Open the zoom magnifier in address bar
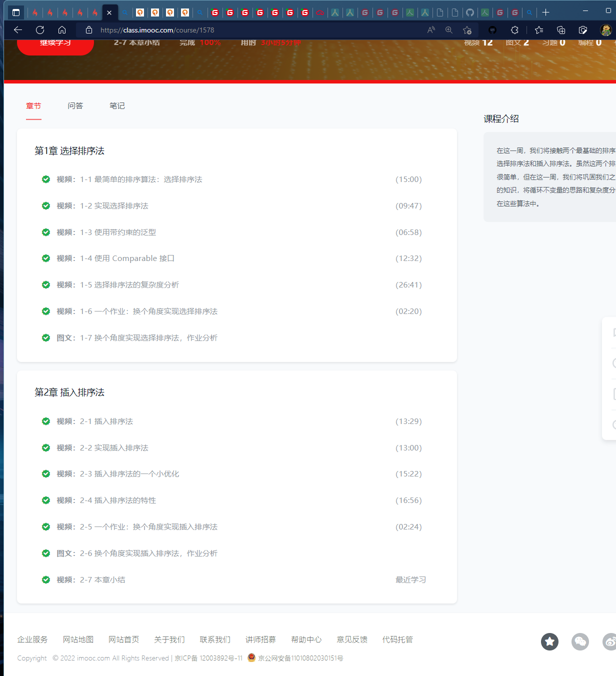The image size is (616, 676). coord(449,30)
